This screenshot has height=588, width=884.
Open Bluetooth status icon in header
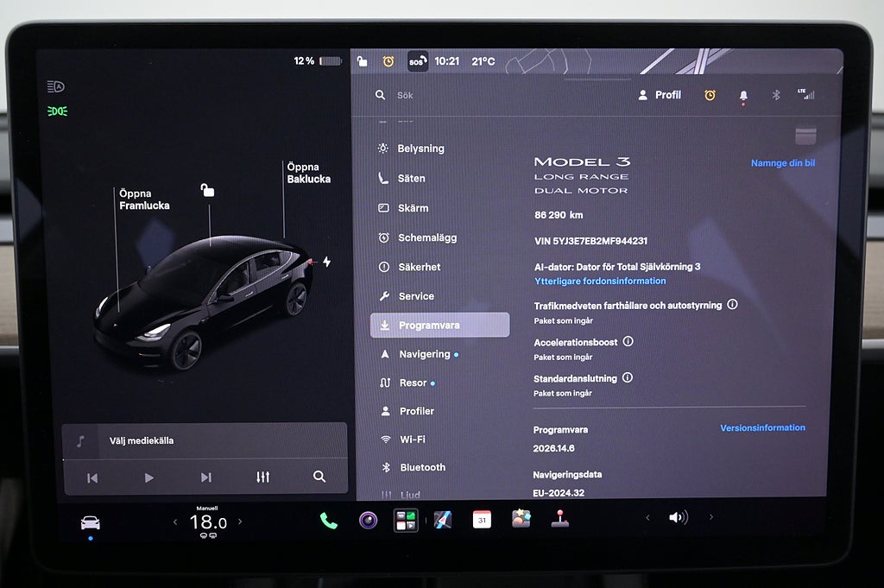776,95
